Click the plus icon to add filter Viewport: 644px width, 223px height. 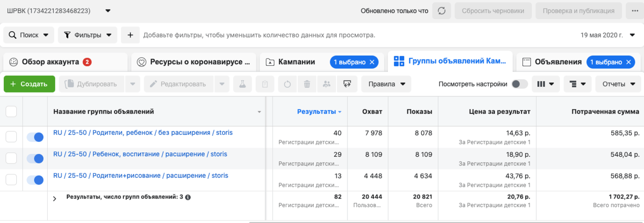pos(130,35)
